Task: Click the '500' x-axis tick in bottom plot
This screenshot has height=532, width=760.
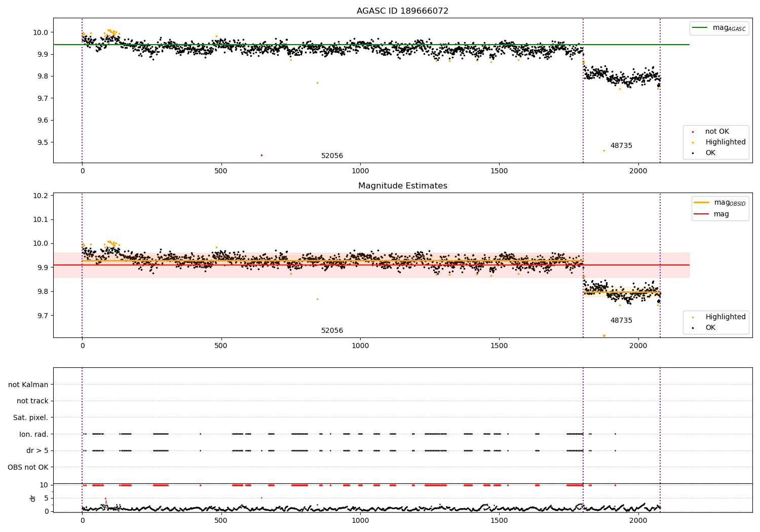Action: 221,520
